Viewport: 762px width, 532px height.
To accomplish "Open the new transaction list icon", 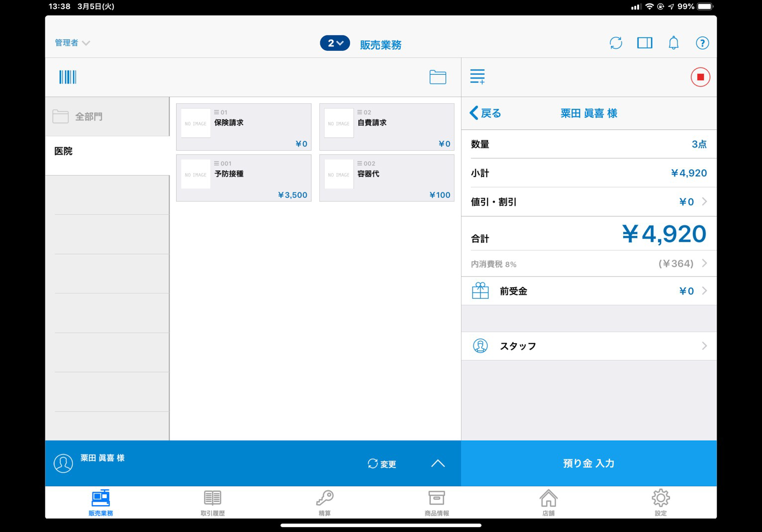I will [x=477, y=77].
